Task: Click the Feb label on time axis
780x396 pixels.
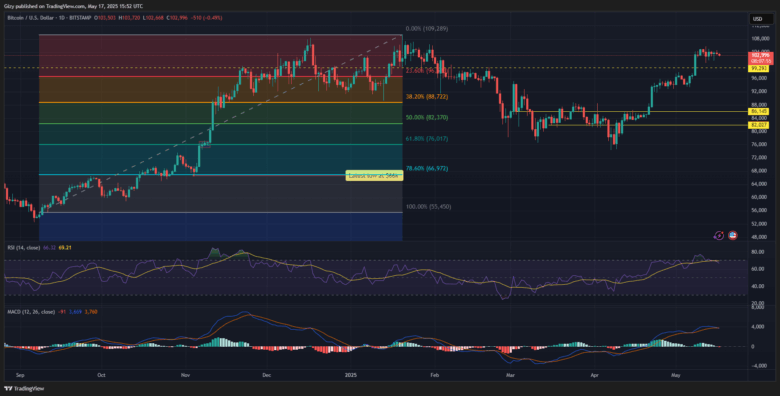Action: click(x=435, y=374)
